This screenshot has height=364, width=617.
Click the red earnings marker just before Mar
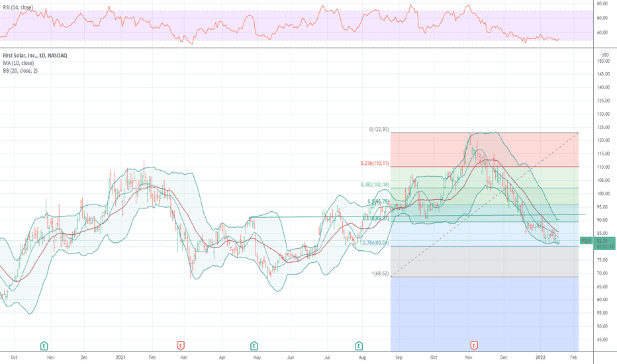click(180, 346)
